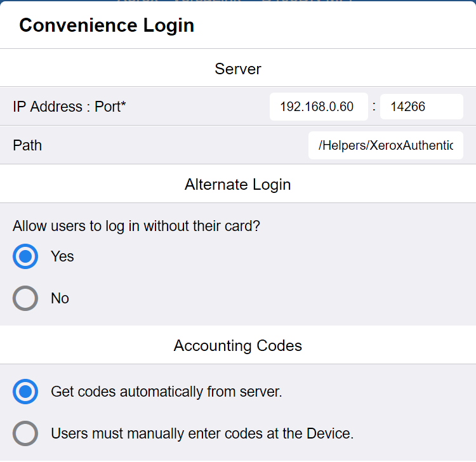This screenshot has width=476, height=462.
Task: Click the colon separator between IP and port fields
Action: pyautogui.click(x=374, y=107)
